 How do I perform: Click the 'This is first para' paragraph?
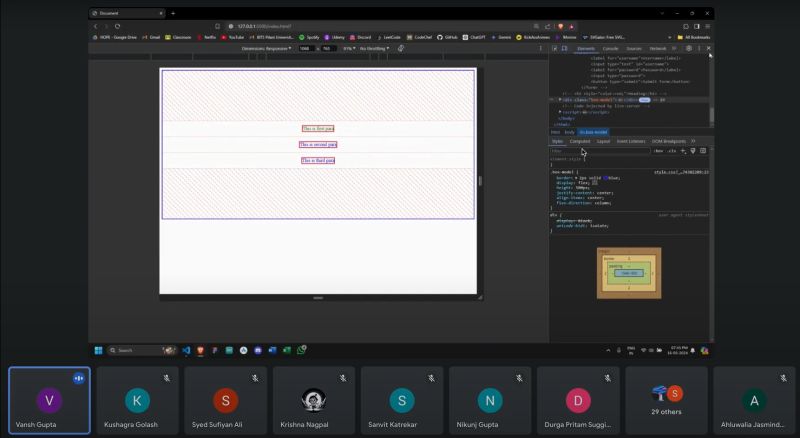pos(318,129)
